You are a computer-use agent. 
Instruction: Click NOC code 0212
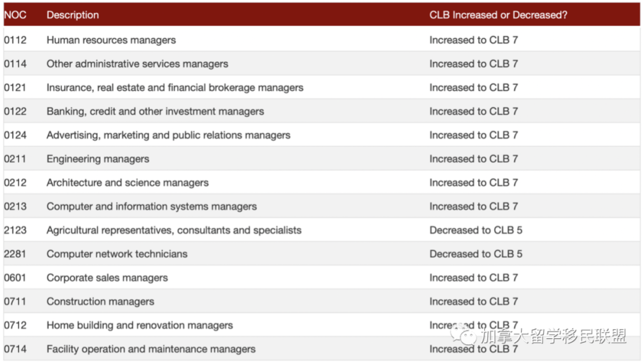15,183
